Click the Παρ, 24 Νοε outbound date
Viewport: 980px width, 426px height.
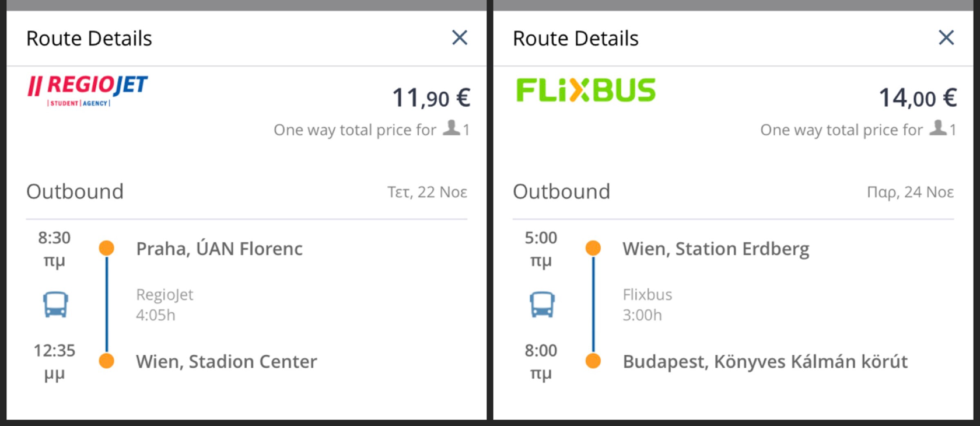(x=911, y=192)
